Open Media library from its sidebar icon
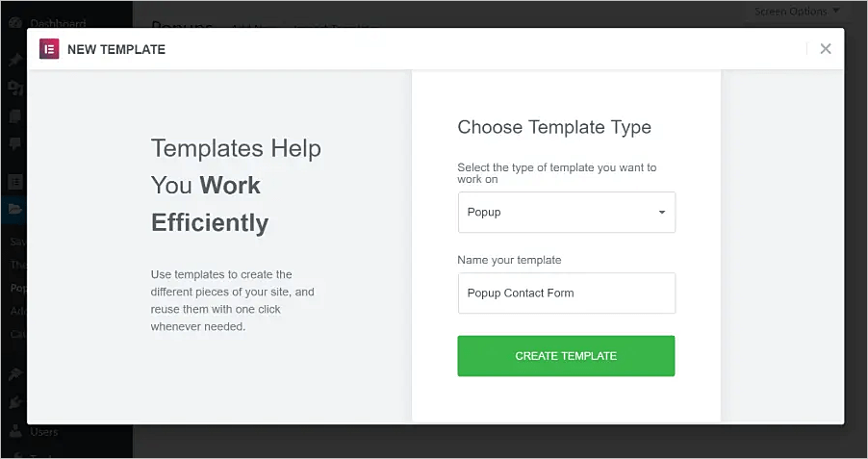 [x=15, y=89]
